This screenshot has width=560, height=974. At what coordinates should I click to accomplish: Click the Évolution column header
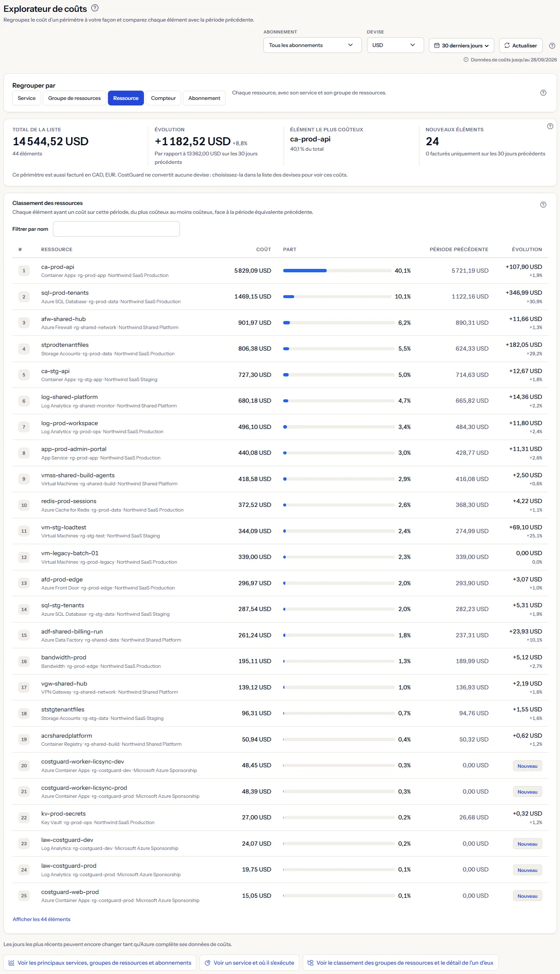[x=527, y=249]
